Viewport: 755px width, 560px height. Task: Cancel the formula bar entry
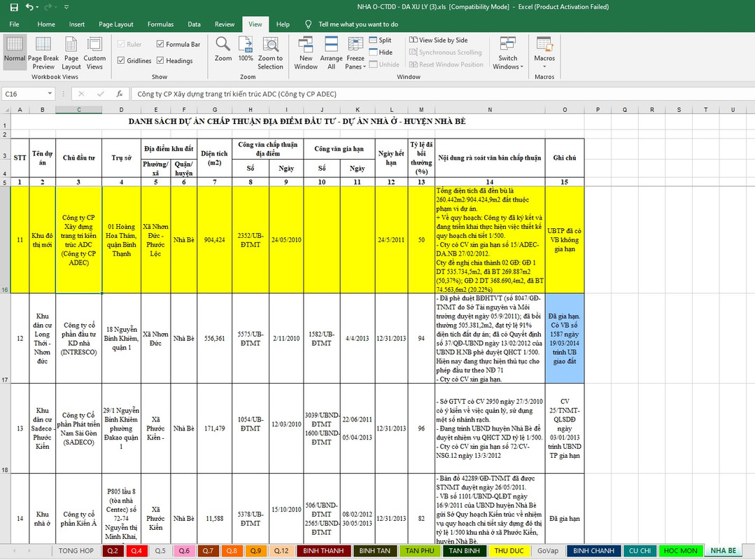pyautogui.click(x=81, y=94)
